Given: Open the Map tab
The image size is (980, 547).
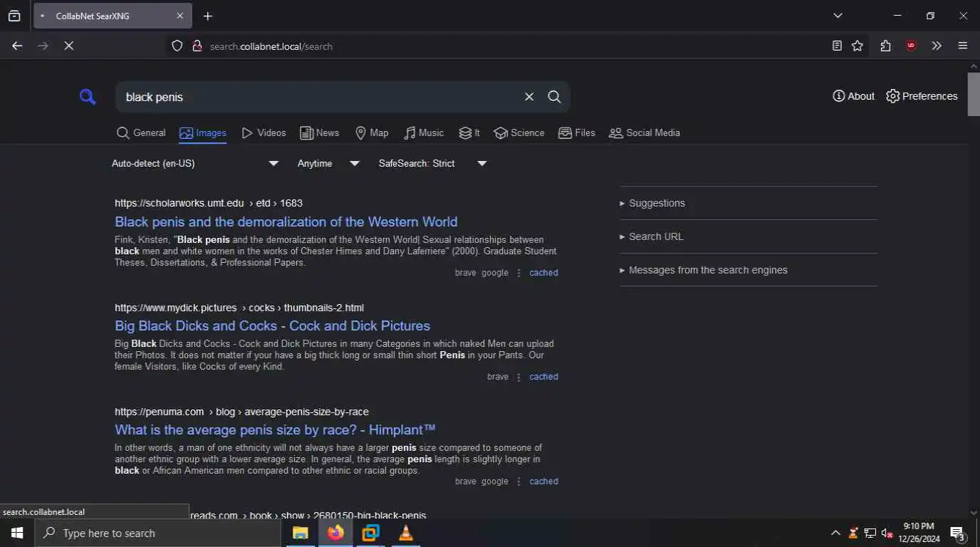Looking at the screenshot, I should [x=372, y=133].
